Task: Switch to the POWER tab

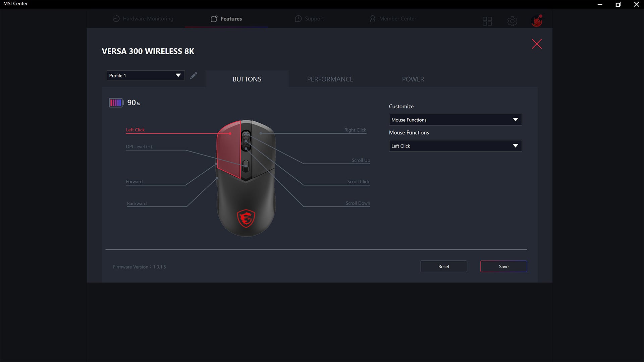Action: pos(413,79)
